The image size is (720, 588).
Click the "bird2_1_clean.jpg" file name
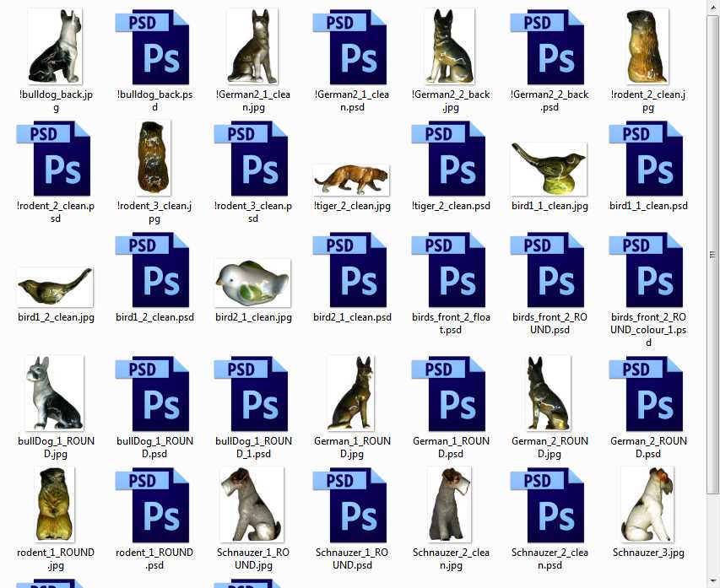pyautogui.click(x=253, y=317)
